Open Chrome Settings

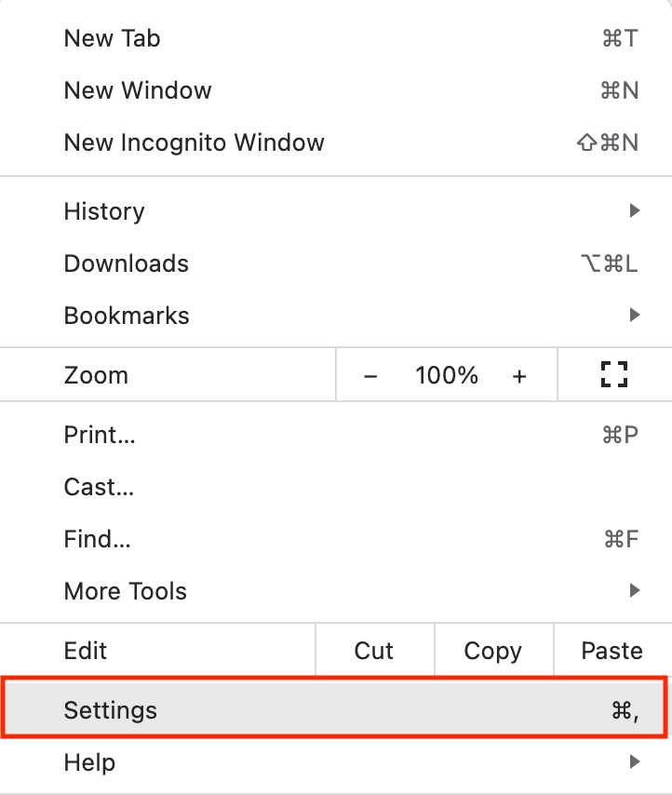110,710
